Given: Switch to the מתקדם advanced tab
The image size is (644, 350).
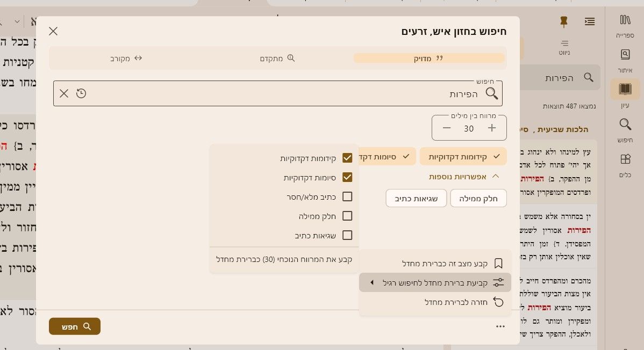Looking at the screenshot, I should coord(277,59).
